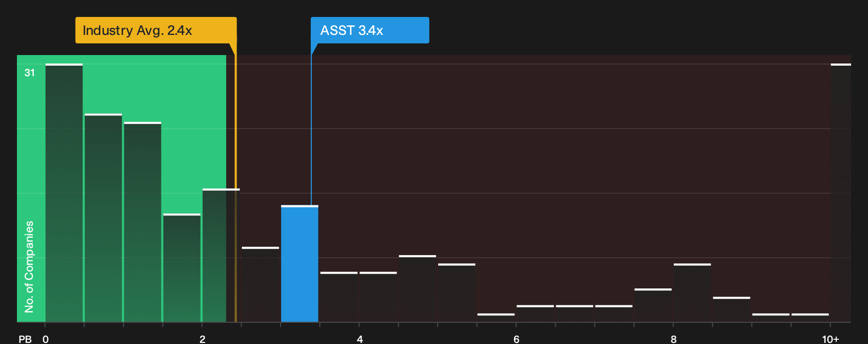Click the blue ASST histogram bar
The width and height of the screenshot is (868, 344).
[300, 264]
